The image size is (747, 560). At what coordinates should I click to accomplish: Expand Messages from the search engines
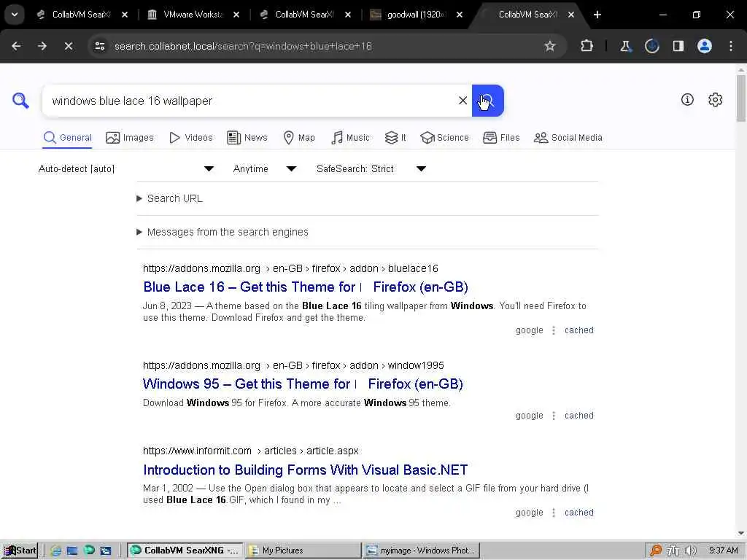point(222,232)
